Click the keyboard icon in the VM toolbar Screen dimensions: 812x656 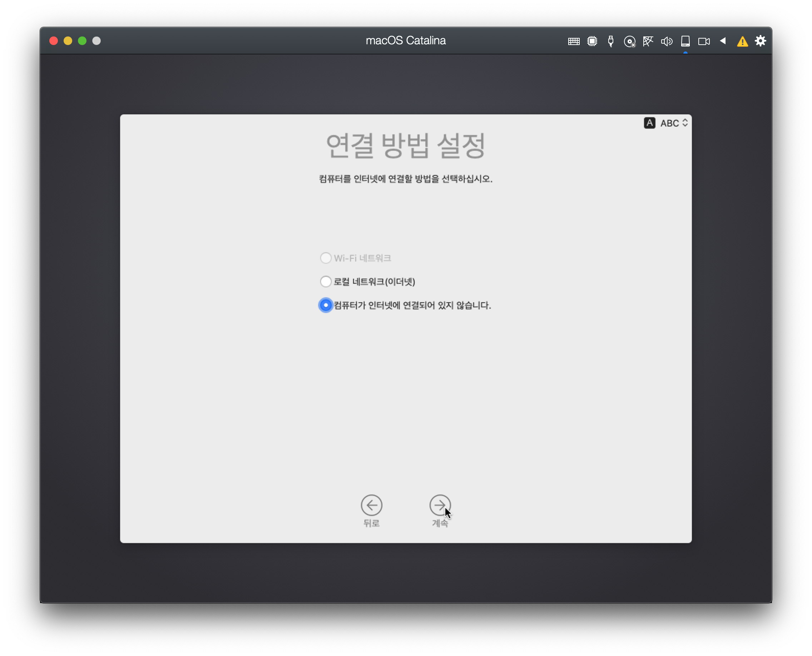click(x=574, y=41)
